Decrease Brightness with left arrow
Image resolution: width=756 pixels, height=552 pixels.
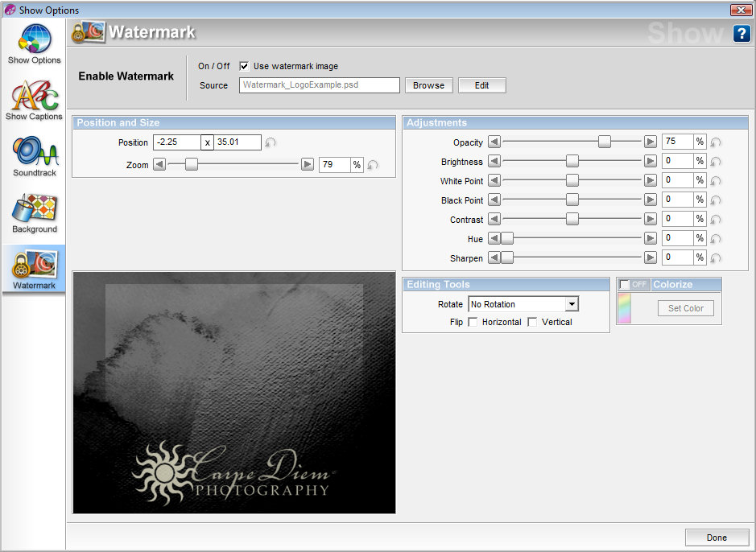click(x=494, y=161)
